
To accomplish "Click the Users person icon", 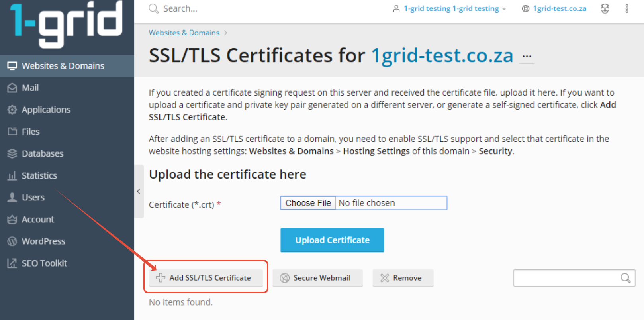I will [x=12, y=197].
